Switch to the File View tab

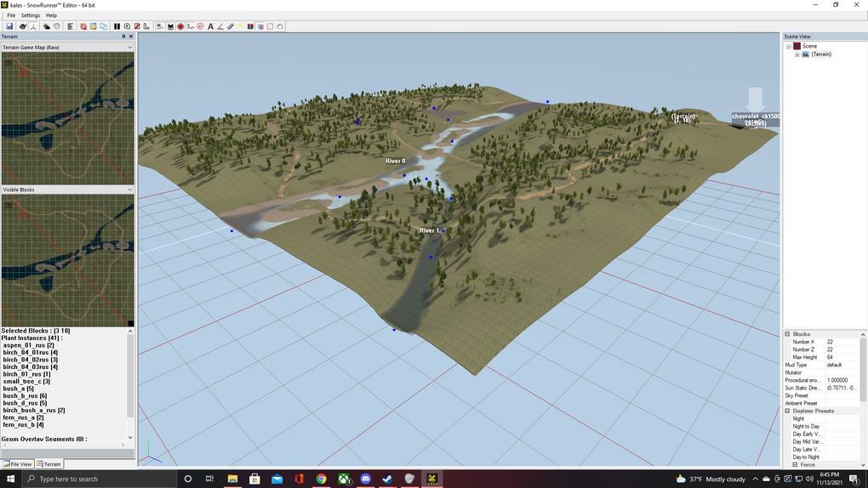[x=18, y=464]
